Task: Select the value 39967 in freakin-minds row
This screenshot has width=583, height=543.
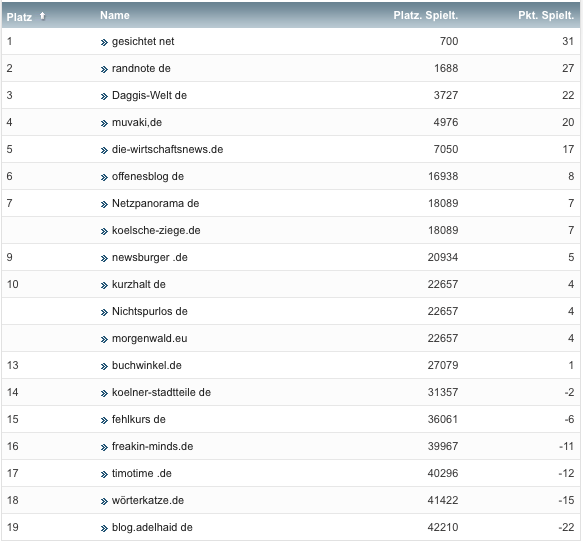Action: (x=443, y=446)
